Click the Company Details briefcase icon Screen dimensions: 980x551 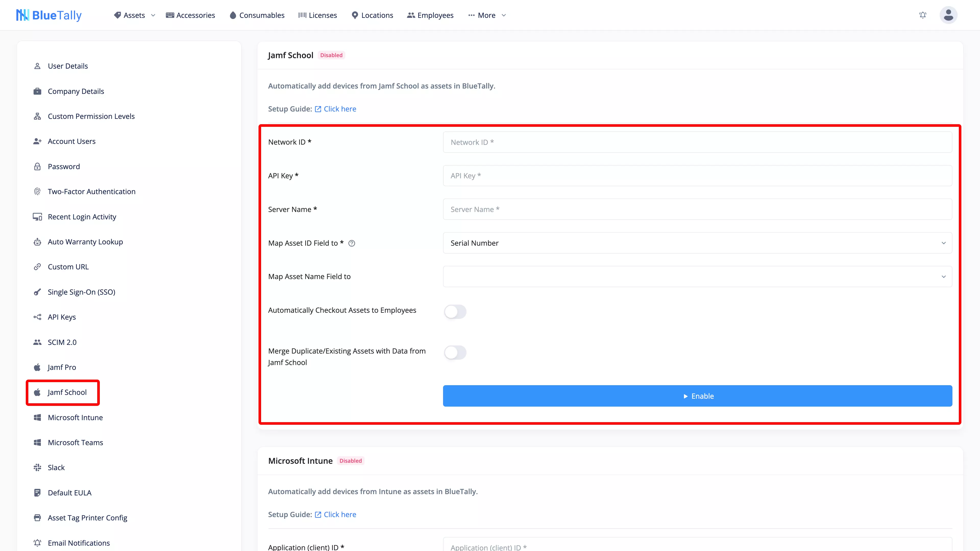click(x=37, y=91)
